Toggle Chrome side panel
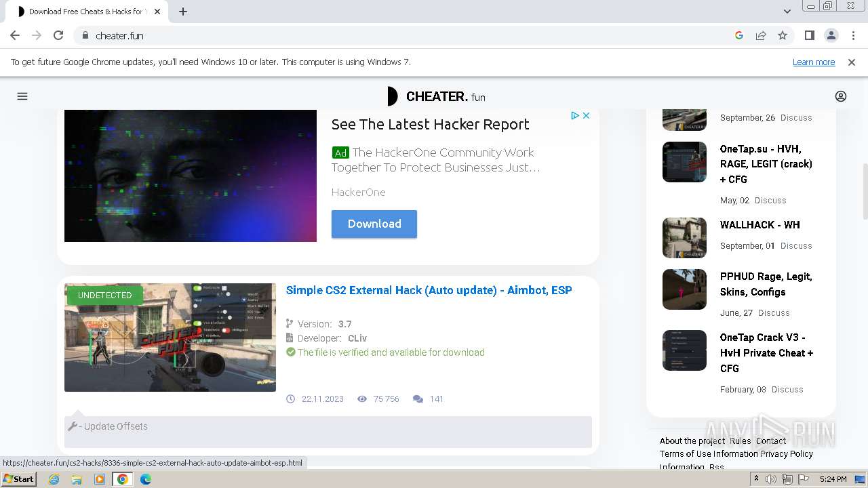Screen dimensions: 868x488 [809, 35]
